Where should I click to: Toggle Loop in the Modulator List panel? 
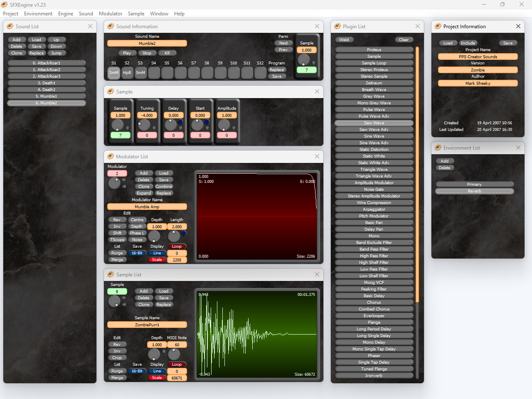(x=177, y=246)
